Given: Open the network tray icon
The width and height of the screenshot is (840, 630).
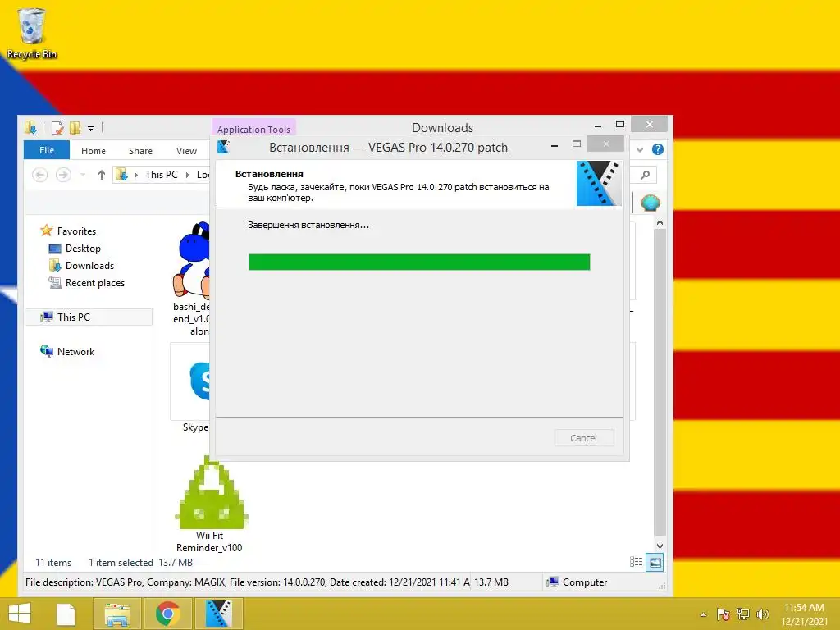Looking at the screenshot, I should [742, 614].
